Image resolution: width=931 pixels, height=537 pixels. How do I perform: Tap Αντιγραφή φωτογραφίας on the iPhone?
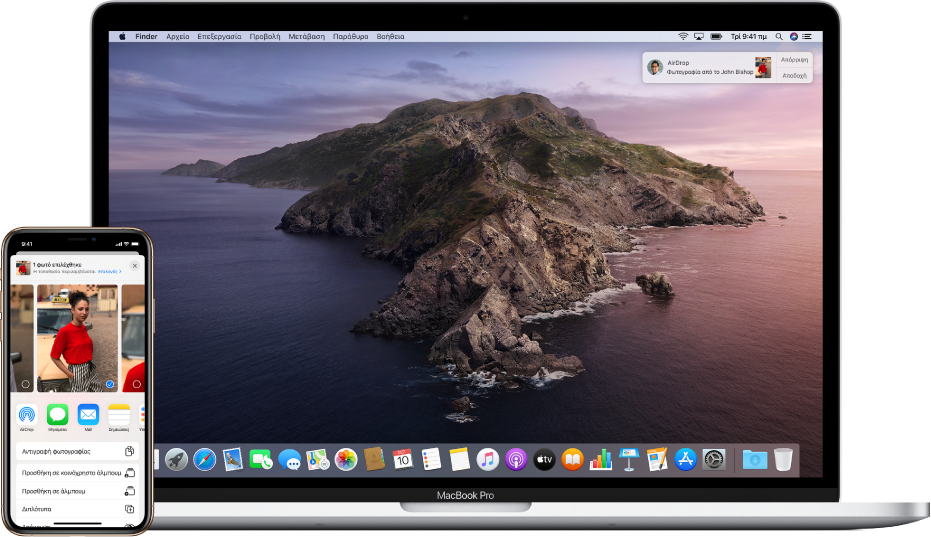pyautogui.click(x=78, y=451)
